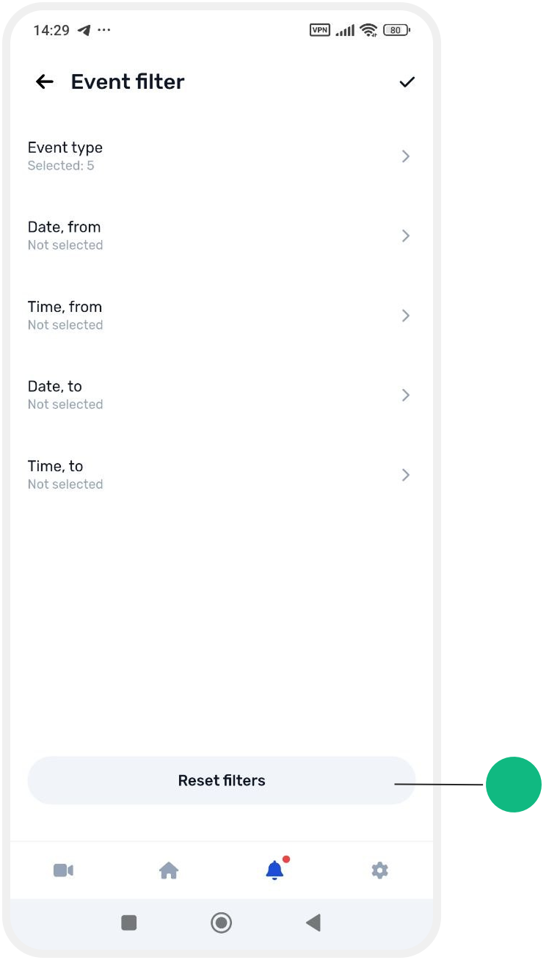560x960 pixels.
Task: Tap the Android home circle button
Action: (221, 923)
